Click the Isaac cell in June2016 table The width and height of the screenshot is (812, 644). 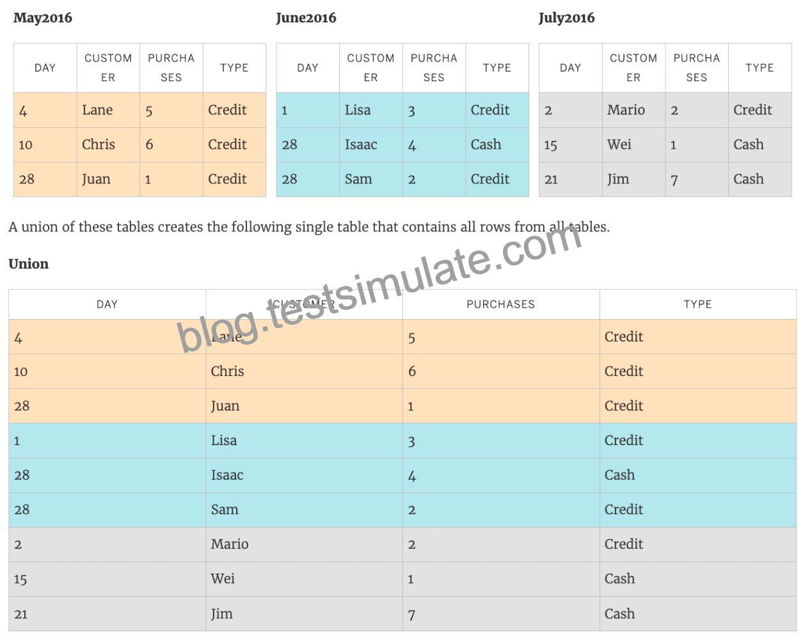pyautogui.click(x=371, y=145)
